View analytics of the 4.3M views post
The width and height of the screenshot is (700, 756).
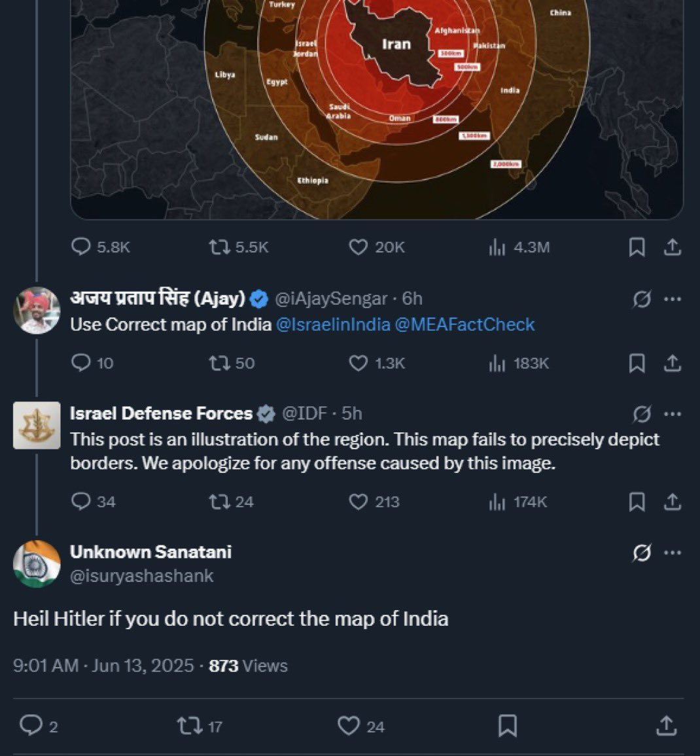click(x=497, y=247)
